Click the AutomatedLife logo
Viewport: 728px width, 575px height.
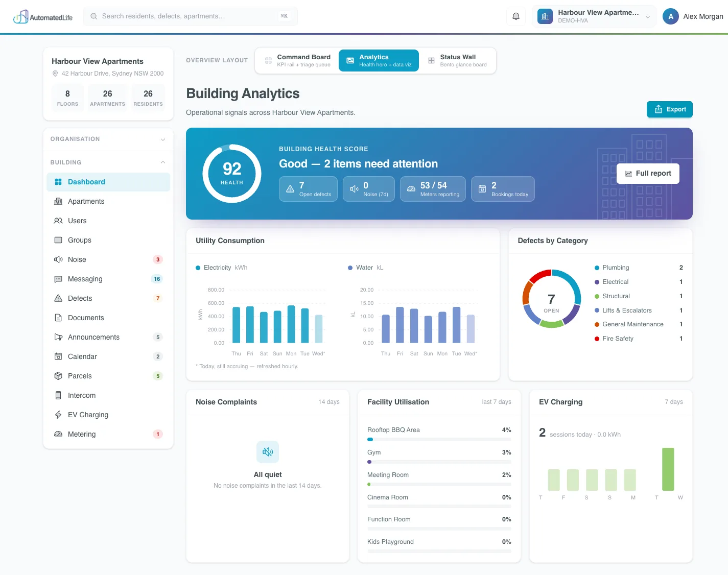point(43,17)
